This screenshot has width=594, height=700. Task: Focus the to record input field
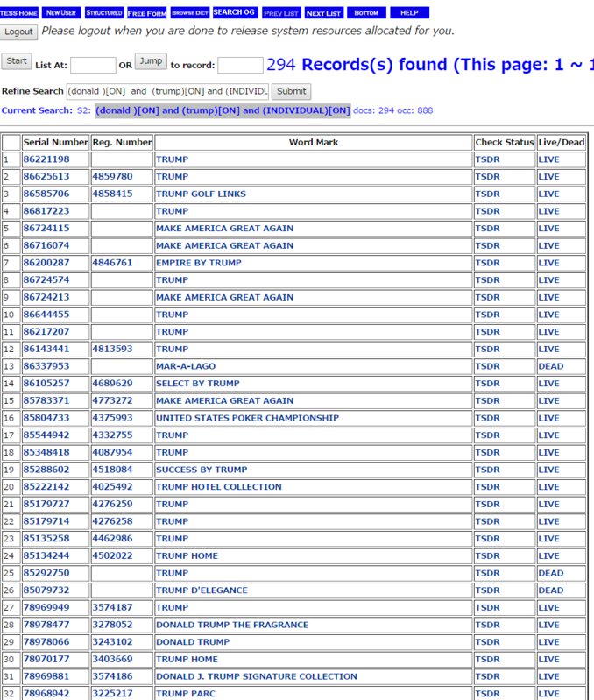point(240,65)
